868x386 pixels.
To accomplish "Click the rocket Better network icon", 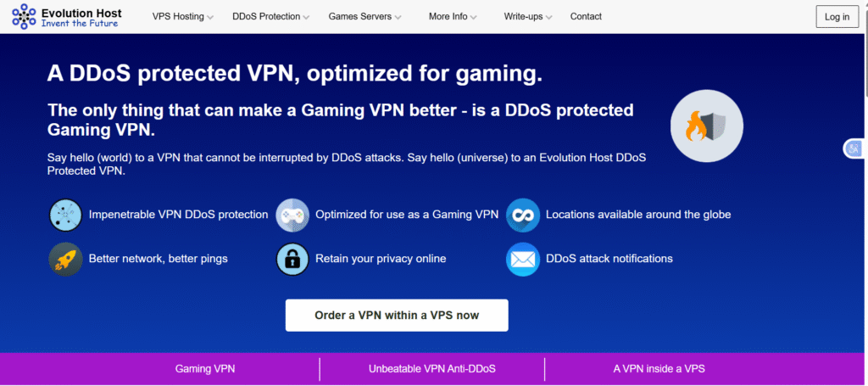I will (x=65, y=259).
